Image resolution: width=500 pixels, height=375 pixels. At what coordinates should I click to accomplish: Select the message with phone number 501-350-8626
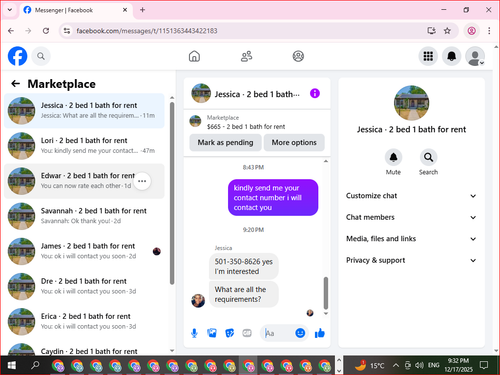(x=244, y=266)
